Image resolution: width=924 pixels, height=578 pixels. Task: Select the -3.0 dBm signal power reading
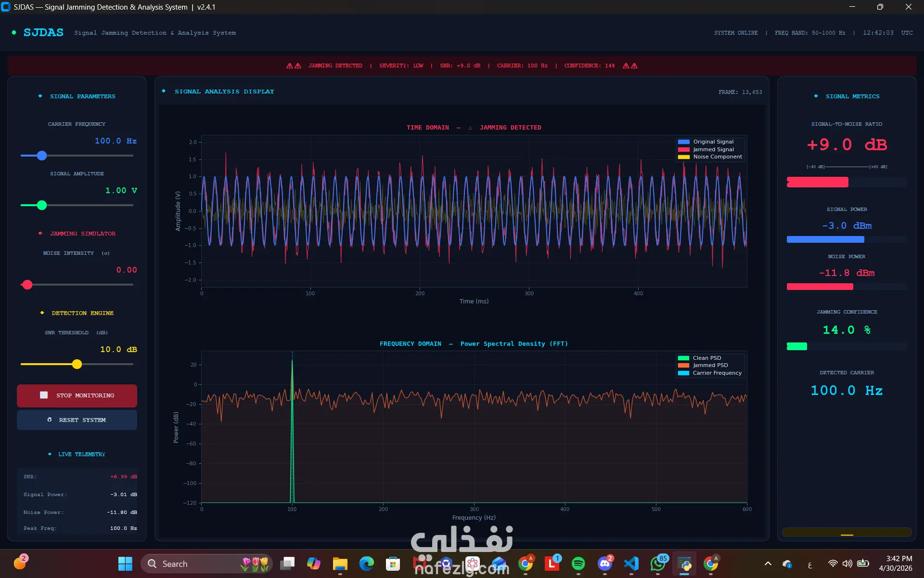[x=847, y=225]
